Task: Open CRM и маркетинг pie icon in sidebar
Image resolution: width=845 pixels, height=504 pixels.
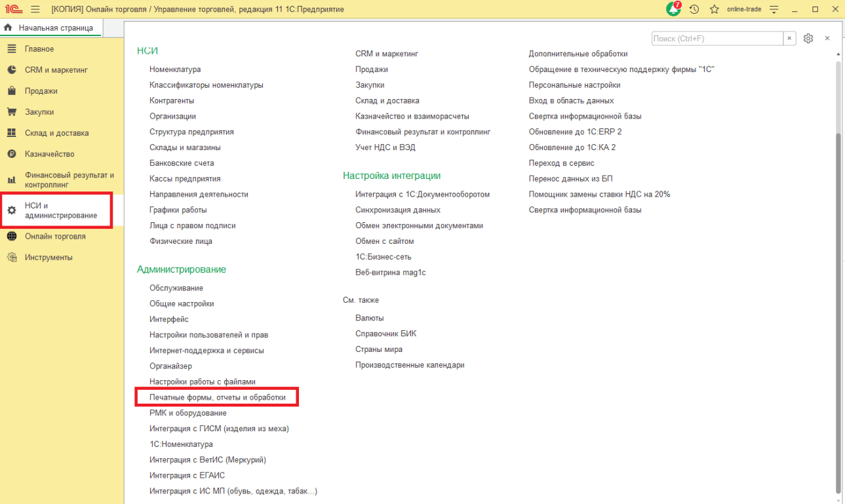Action: point(11,70)
